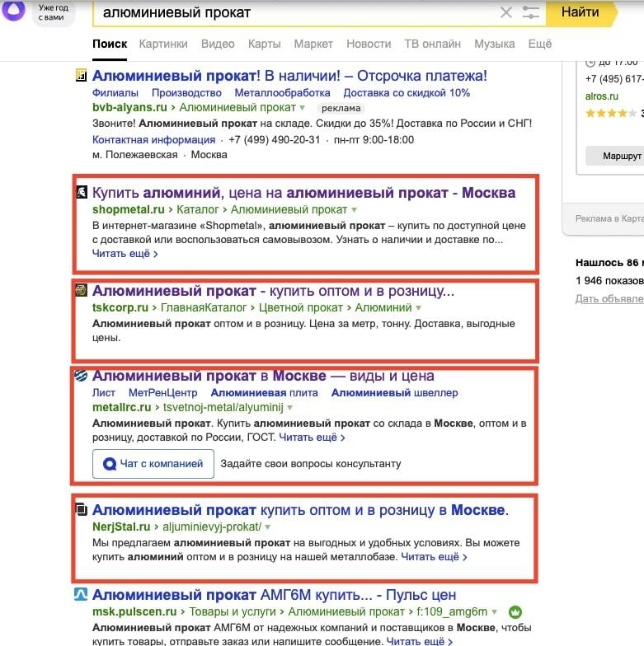Open the Производство sitelink
Image resolution: width=644 pixels, height=646 pixels.
coord(186,92)
